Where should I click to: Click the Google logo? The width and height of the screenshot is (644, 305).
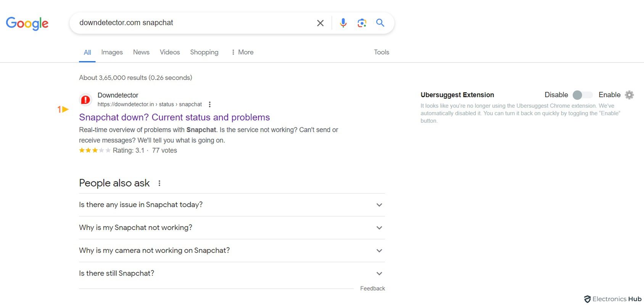pos(27,23)
